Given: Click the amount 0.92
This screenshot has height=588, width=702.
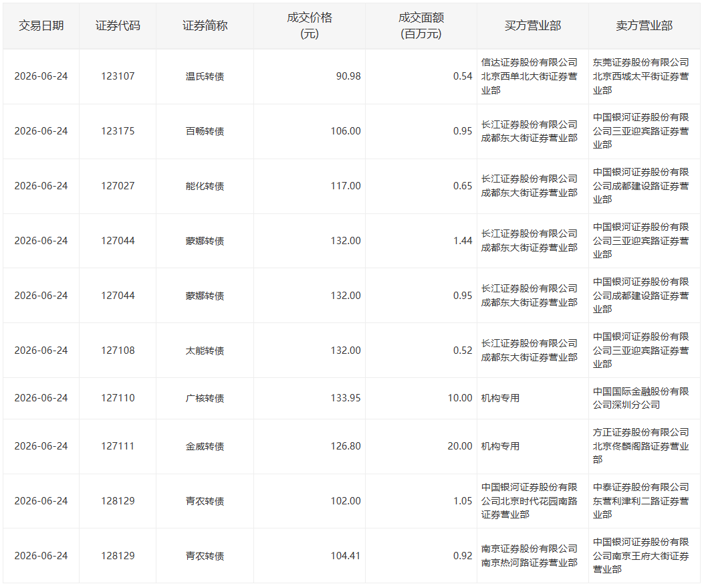Looking at the screenshot, I should point(463,556).
